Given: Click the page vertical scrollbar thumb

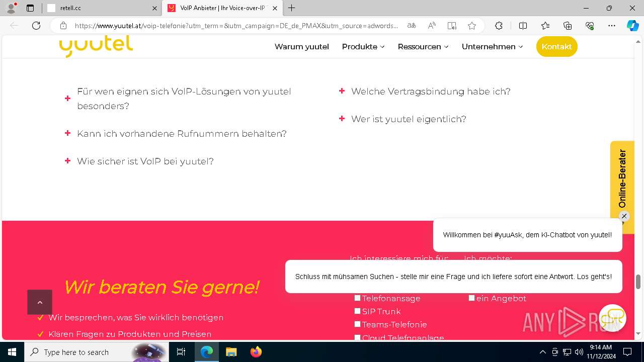Looking at the screenshot, I should 638,282.
